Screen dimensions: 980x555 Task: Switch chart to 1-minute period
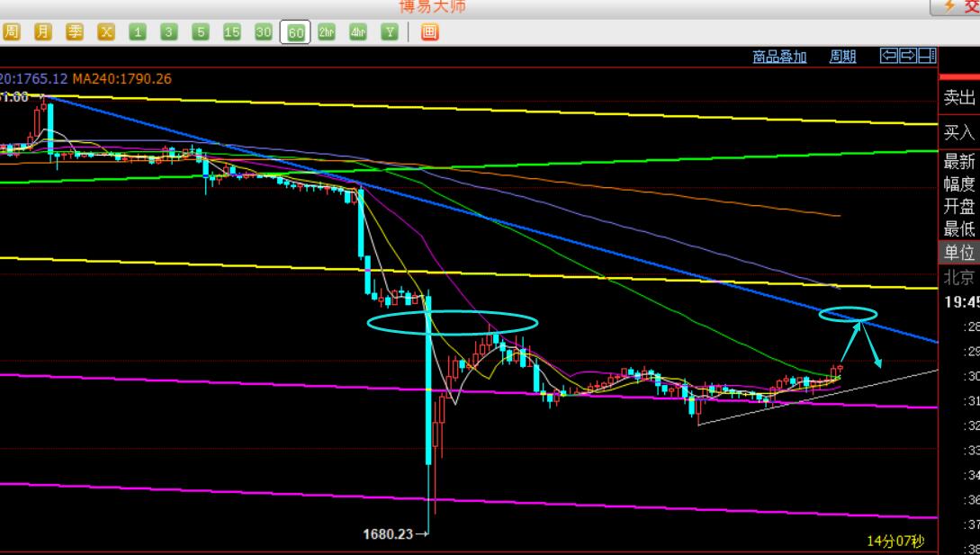138,31
